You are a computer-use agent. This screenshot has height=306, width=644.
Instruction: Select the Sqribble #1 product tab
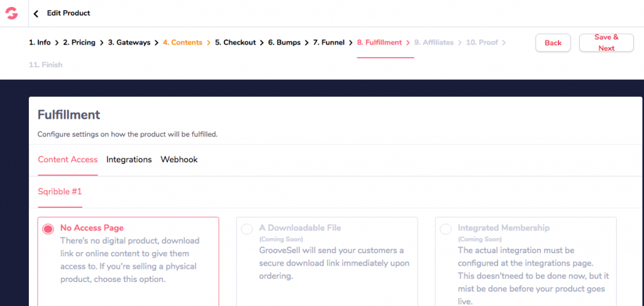[x=60, y=192]
